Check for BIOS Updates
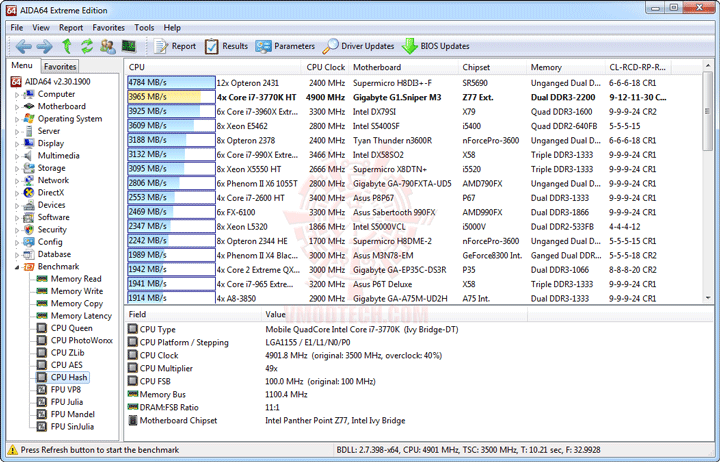 (x=435, y=46)
